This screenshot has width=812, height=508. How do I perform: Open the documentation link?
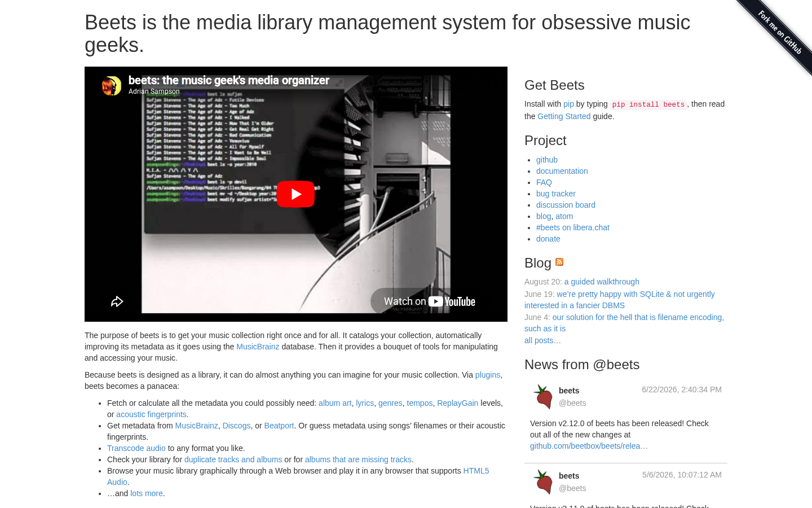coord(562,171)
